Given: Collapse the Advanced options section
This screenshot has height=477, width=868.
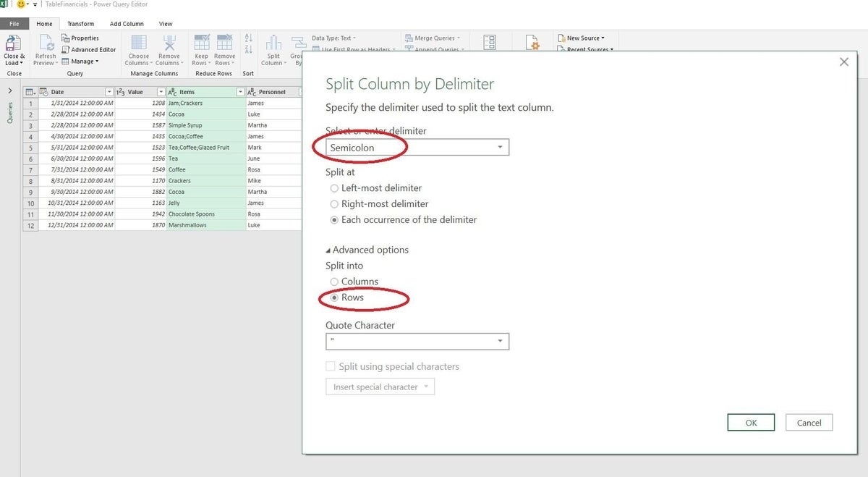Looking at the screenshot, I should tap(329, 250).
